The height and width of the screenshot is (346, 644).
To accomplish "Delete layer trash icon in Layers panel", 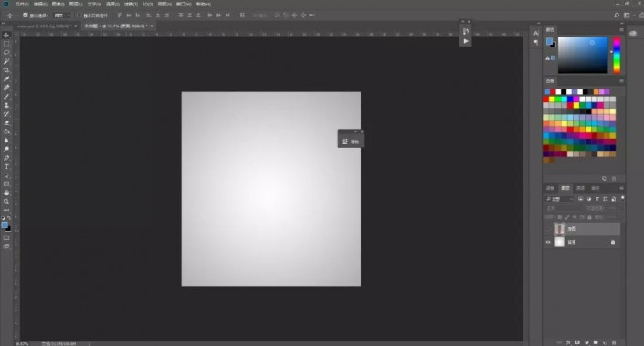I will click(x=614, y=342).
